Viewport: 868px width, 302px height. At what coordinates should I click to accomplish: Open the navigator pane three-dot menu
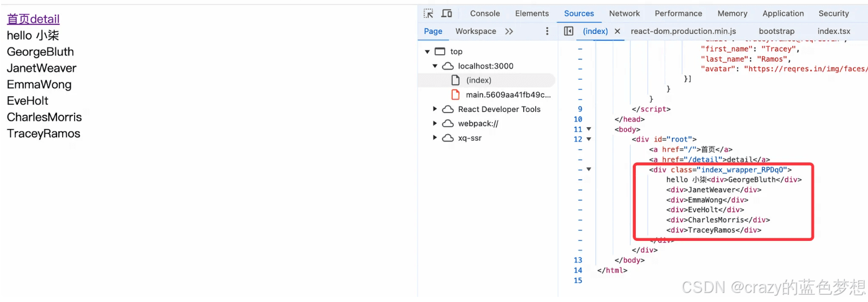[x=546, y=31]
